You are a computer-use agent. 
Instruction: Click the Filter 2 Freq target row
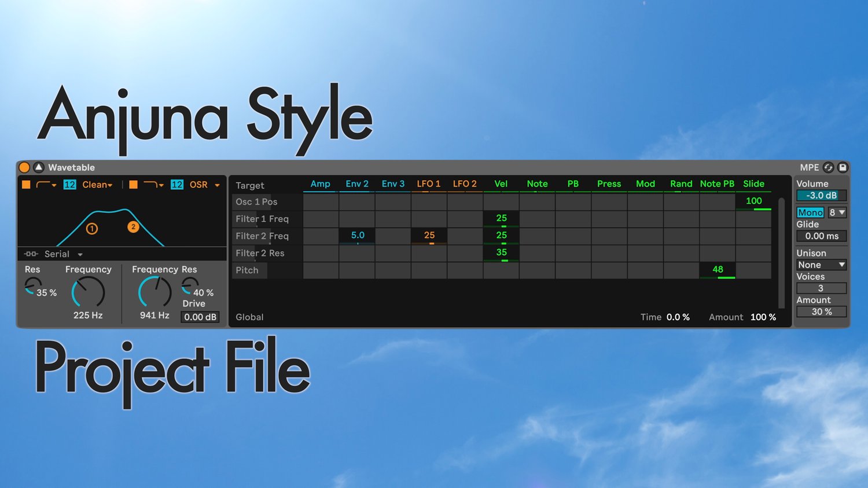[267, 236]
